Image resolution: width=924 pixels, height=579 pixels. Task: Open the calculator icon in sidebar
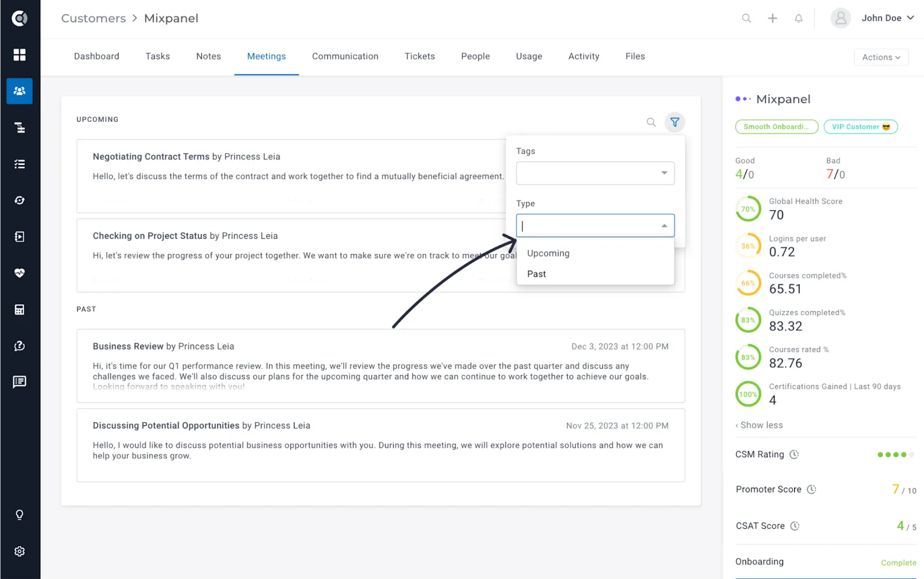tap(20, 309)
